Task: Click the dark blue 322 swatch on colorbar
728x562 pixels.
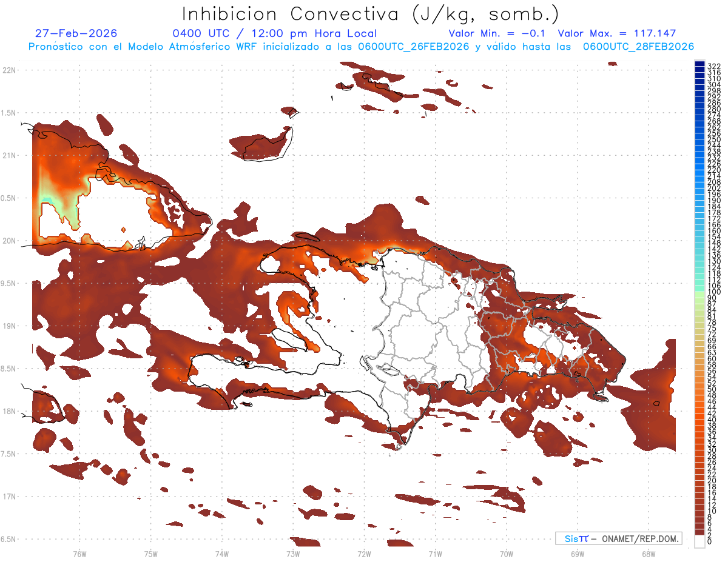Action: point(699,64)
